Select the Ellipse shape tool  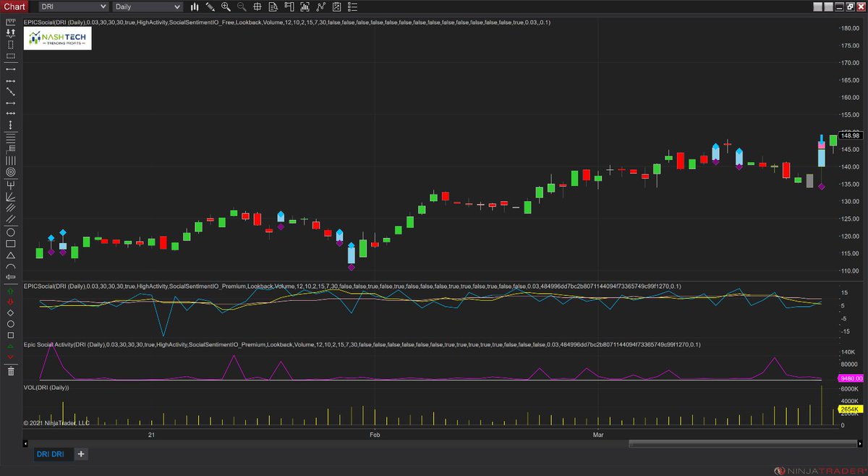[11, 232]
